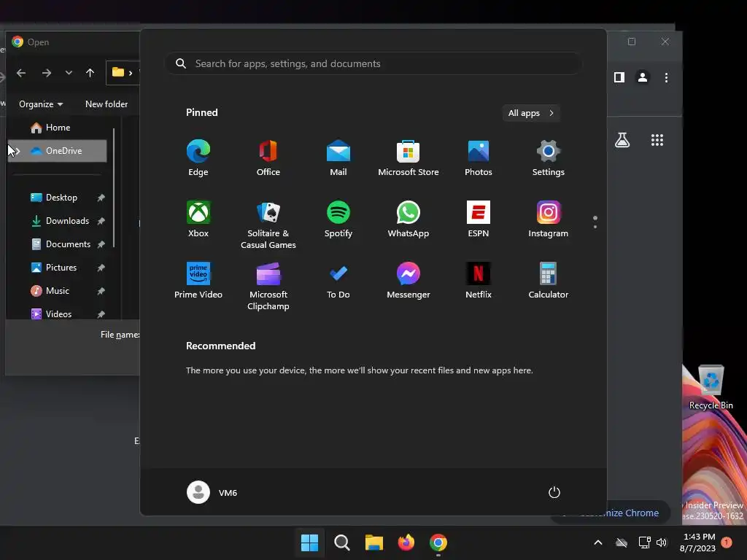Launch the Netflix app

click(x=479, y=281)
